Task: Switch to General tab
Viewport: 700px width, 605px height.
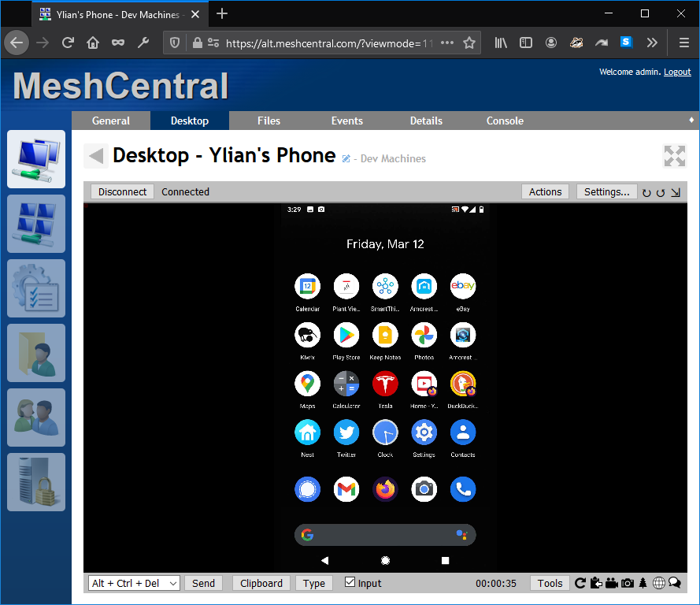Action: pos(111,121)
